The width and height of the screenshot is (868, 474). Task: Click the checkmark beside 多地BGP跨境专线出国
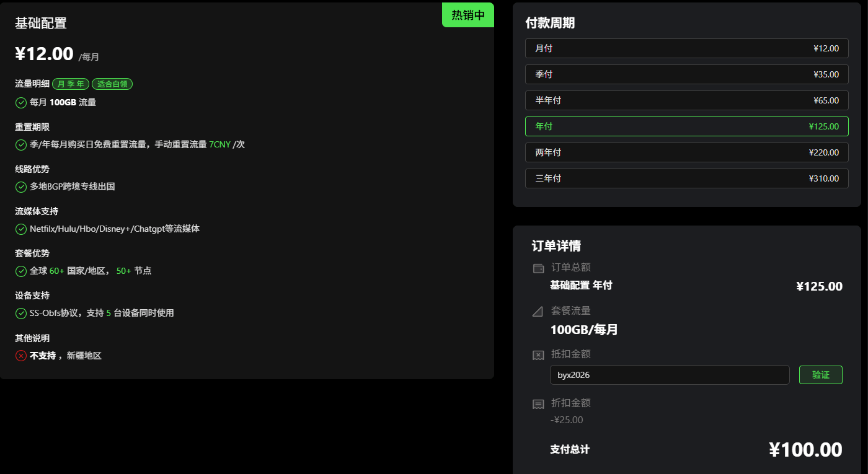(x=20, y=187)
